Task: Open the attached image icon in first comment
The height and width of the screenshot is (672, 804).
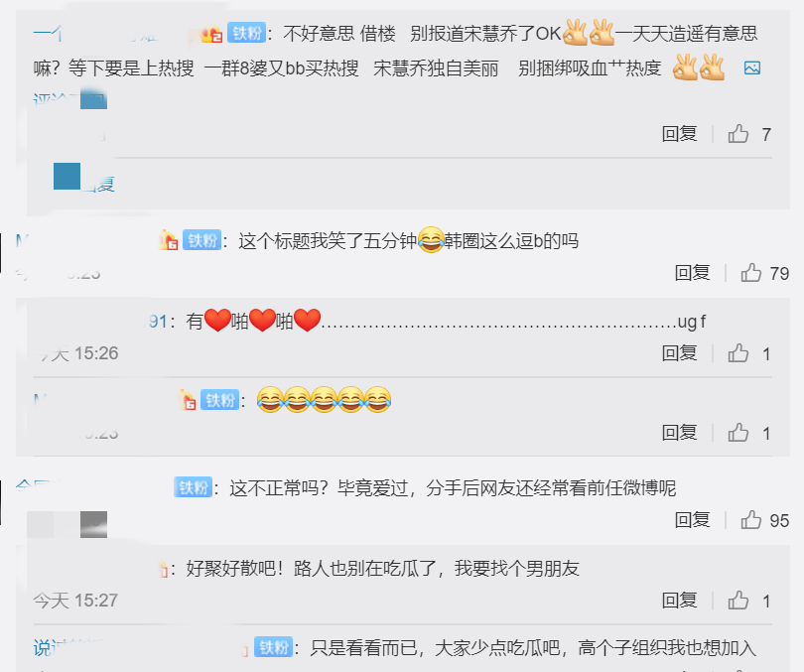Action: click(752, 67)
